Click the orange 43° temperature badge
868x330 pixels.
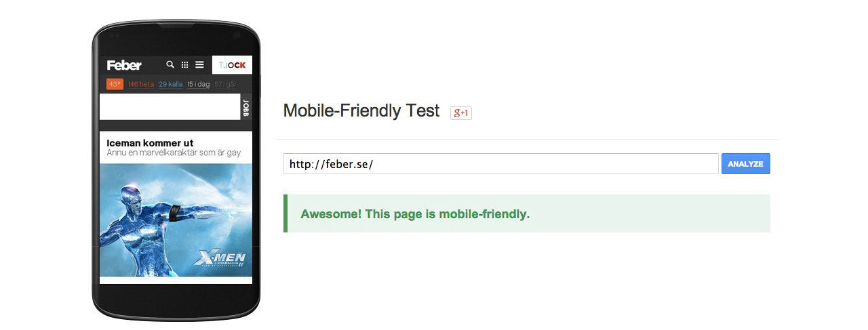(114, 84)
